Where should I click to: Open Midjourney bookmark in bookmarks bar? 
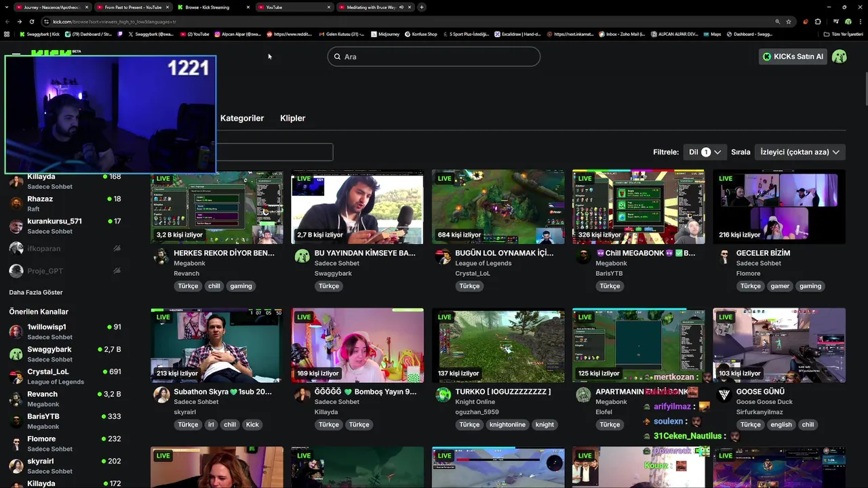click(385, 34)
